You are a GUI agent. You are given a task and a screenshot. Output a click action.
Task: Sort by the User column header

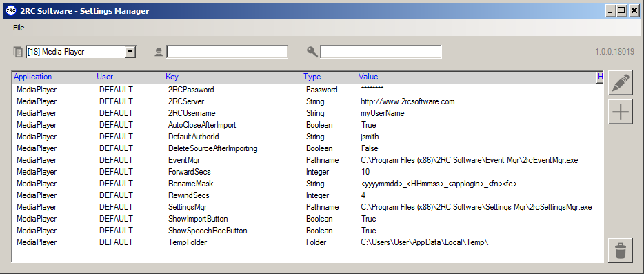[x=105, y=77]
